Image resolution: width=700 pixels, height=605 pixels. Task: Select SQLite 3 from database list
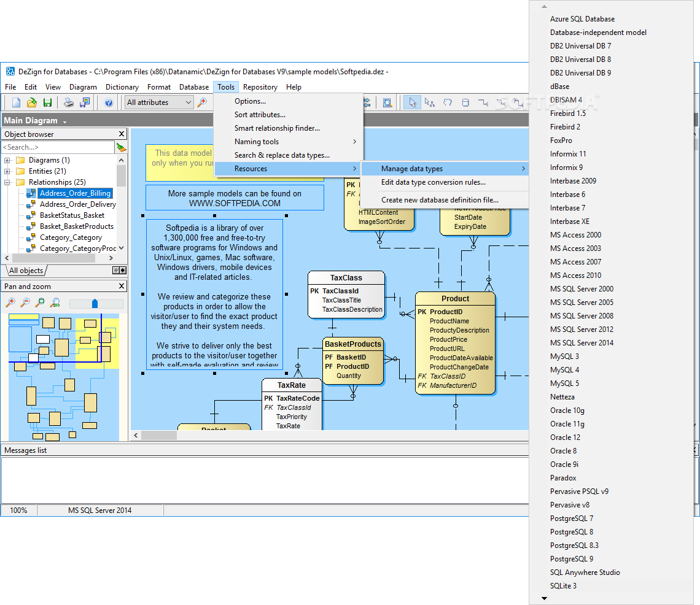[x=563, y=586]
